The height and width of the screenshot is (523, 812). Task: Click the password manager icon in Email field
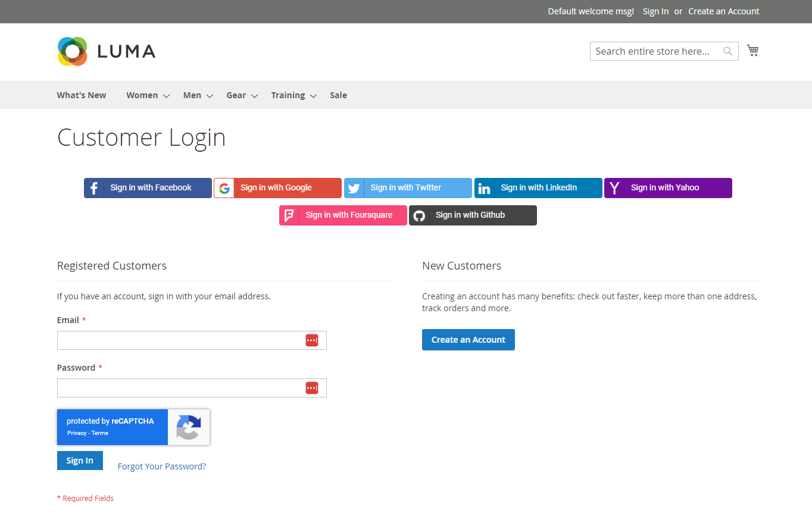coord(312,340)
